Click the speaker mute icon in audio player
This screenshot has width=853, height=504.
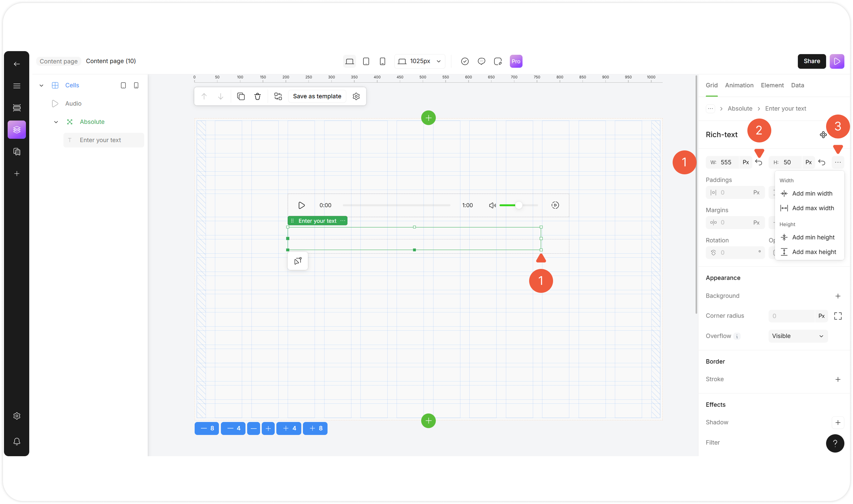(x=492, y=205)
